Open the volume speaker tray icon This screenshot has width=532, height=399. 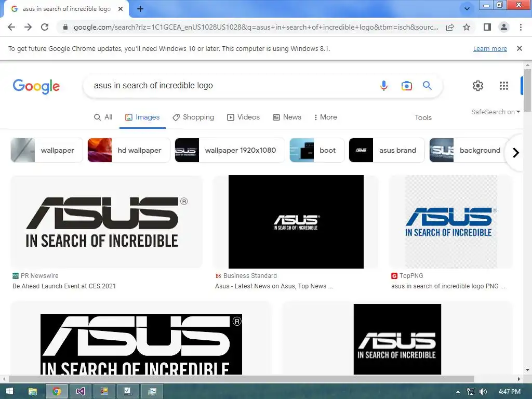tap(483, 392)
